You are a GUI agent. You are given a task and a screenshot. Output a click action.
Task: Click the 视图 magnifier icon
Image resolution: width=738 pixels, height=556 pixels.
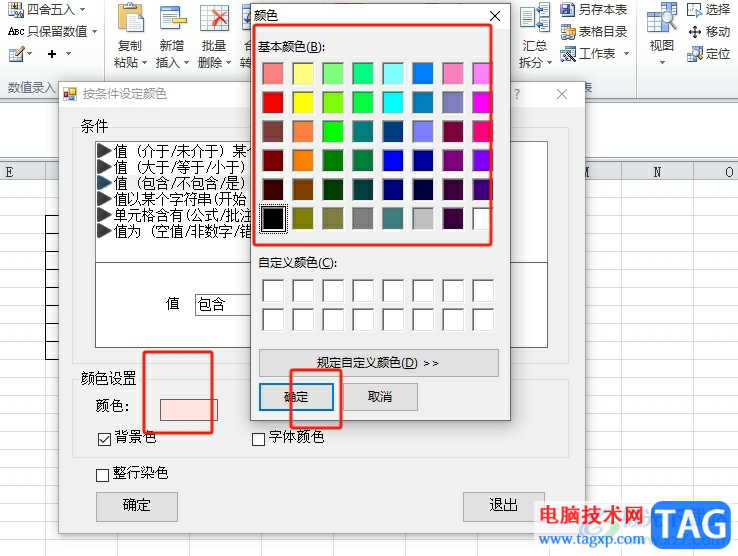[662, 18]
